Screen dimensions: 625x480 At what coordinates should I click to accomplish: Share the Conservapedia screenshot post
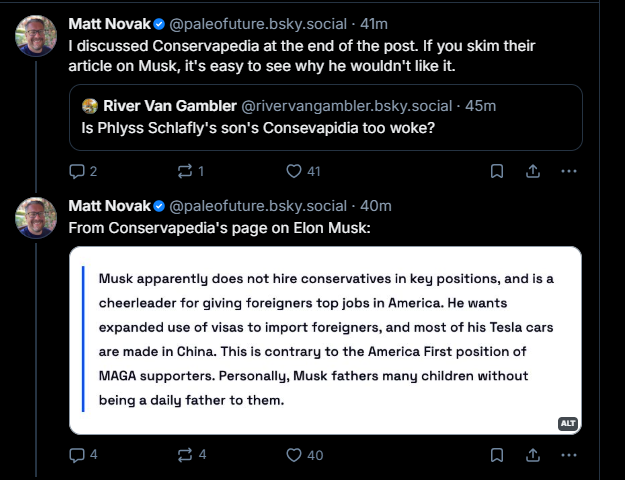pyautogui.click(x=533, y=455)
